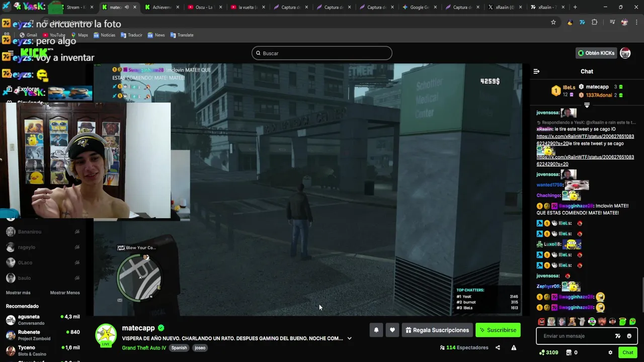The width and height of the screenshot is (644, 362).
Task: Open rageylo offline channel
Action: coord(43,247)
